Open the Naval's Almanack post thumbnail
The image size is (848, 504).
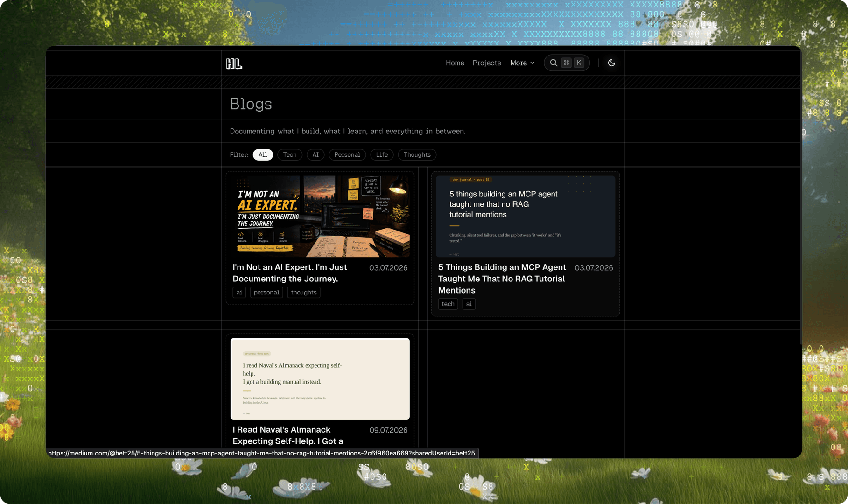(320, 379)
